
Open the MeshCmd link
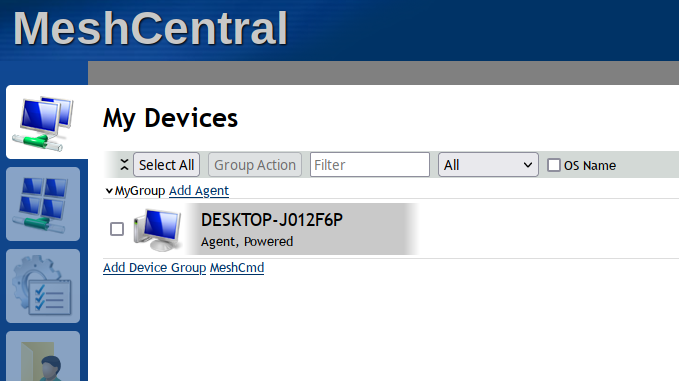click(x=237, y=268)
